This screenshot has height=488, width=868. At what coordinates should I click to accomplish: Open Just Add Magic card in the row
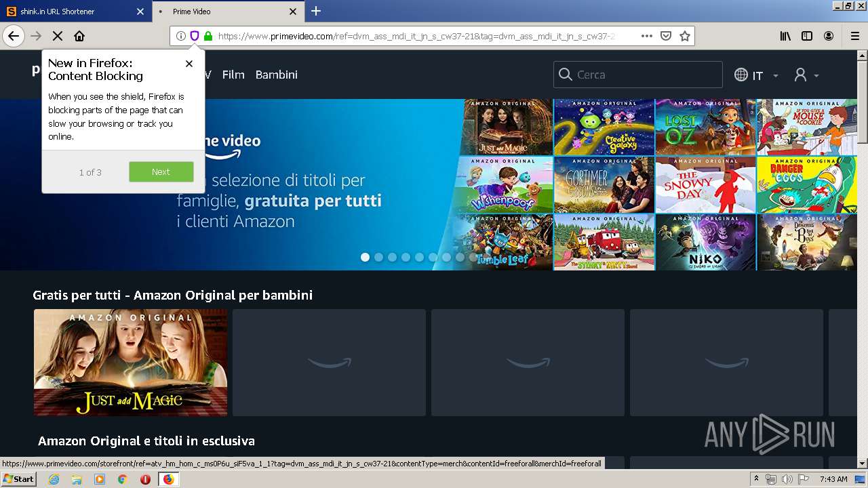click(130, 363)
